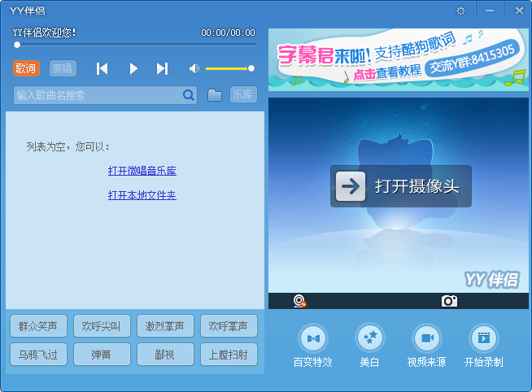Choose the 视频来源 video source

point(426,338)
